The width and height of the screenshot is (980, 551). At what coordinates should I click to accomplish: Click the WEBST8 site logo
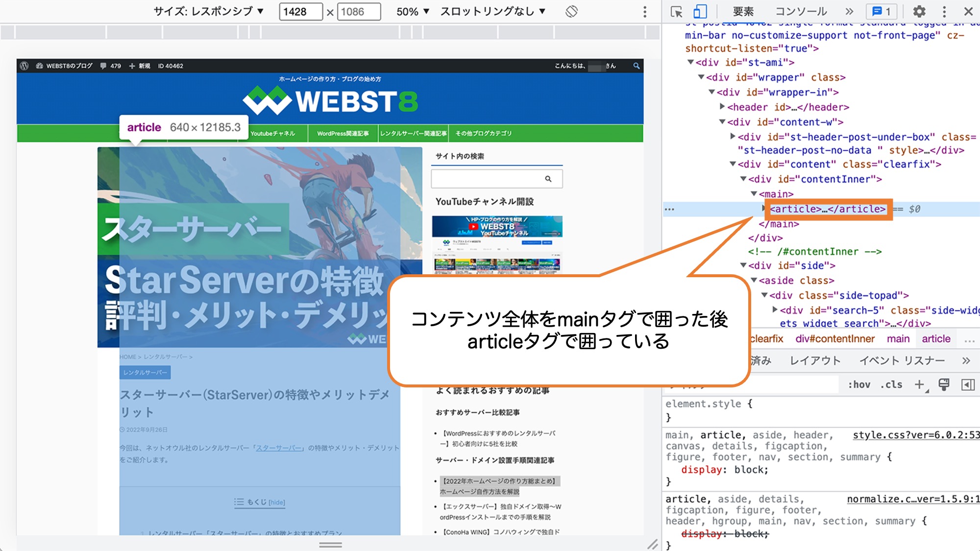tap(330, 101)
